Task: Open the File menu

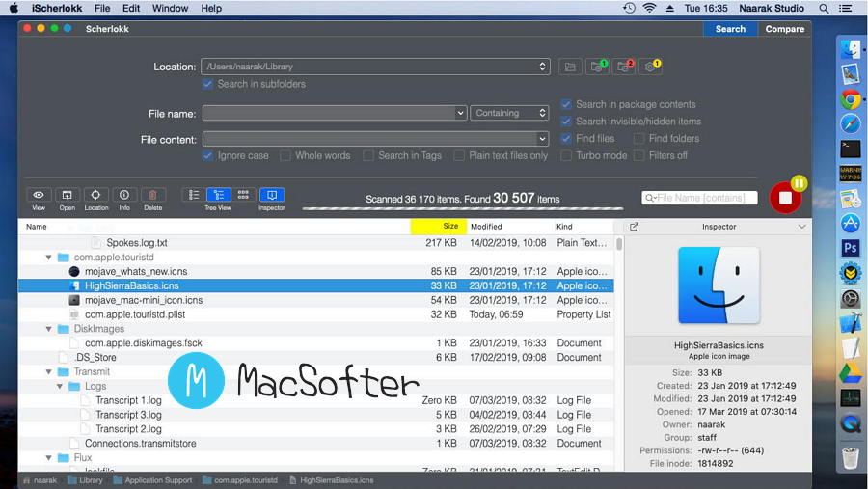Action: [102, 9]
